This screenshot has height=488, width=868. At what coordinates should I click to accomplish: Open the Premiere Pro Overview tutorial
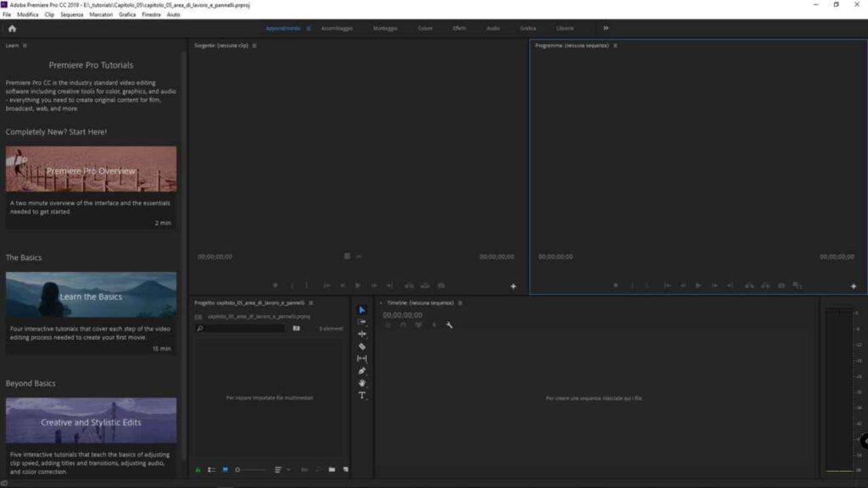(91, 169)
